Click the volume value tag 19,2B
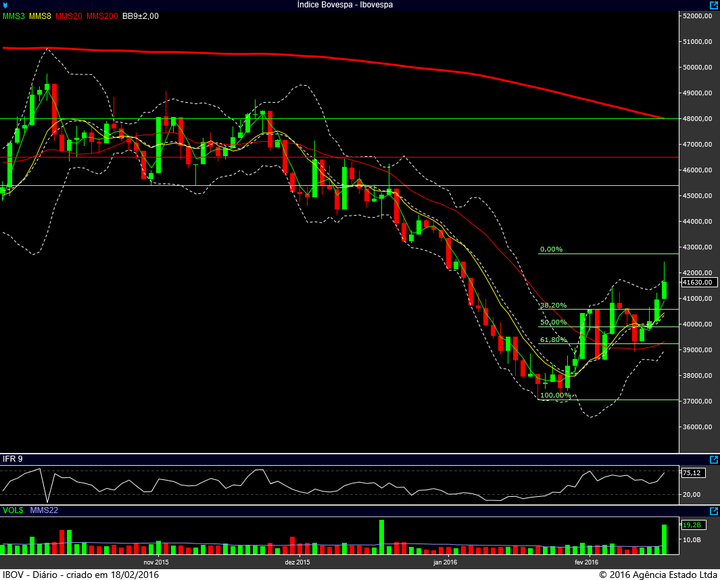Image resolution: width=720 pixels, height=580 pixels. (x=693, y=525)
